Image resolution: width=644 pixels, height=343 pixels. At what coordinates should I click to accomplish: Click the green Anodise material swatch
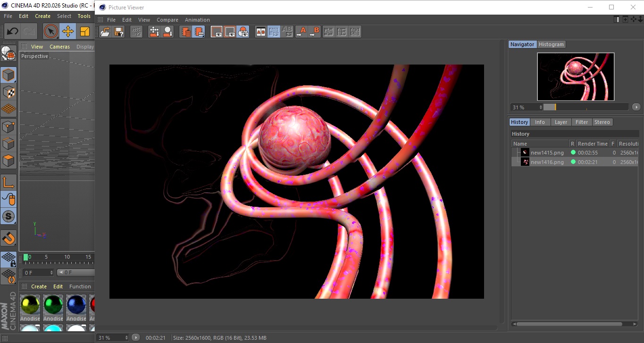53,305
